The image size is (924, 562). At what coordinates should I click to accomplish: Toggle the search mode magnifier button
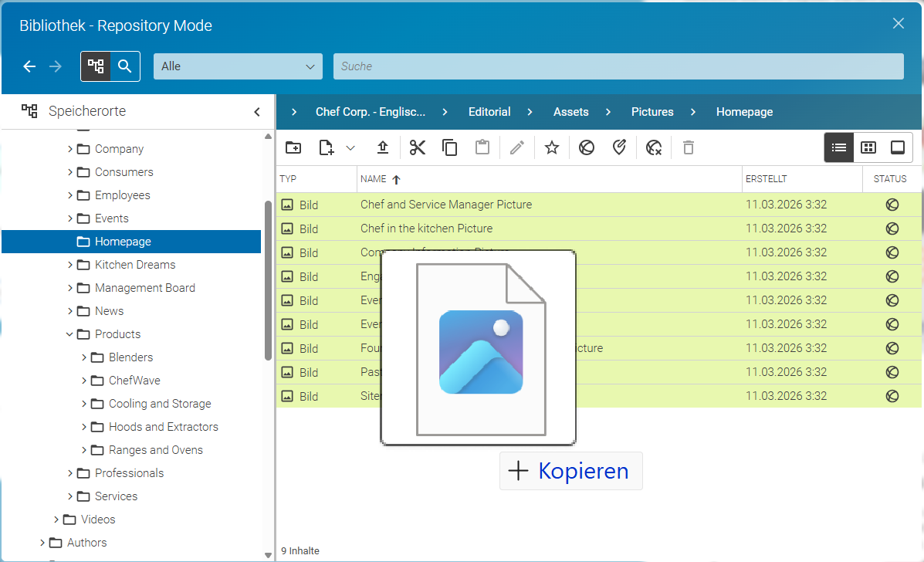point(124,66)
